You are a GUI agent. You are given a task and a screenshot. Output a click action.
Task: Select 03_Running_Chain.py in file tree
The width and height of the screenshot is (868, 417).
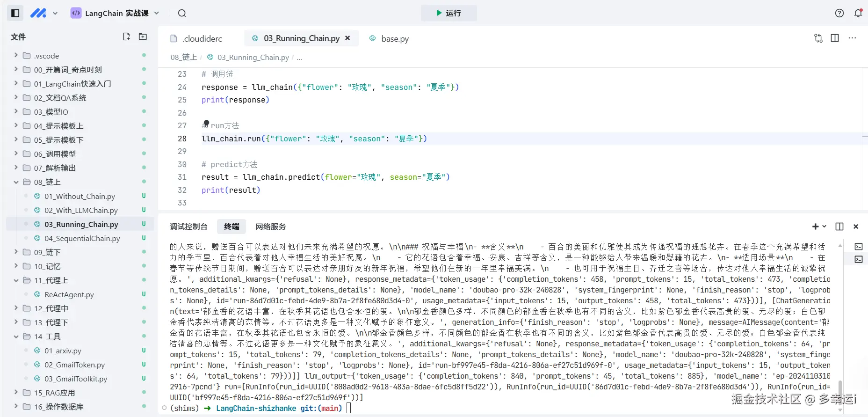80,224
